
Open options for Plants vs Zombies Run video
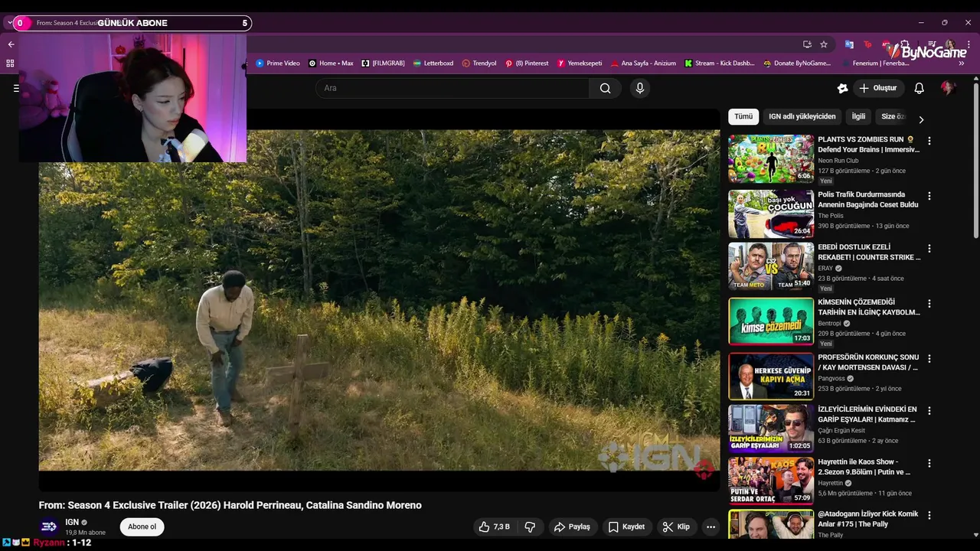pyautogui.click(x=929, y=141)
